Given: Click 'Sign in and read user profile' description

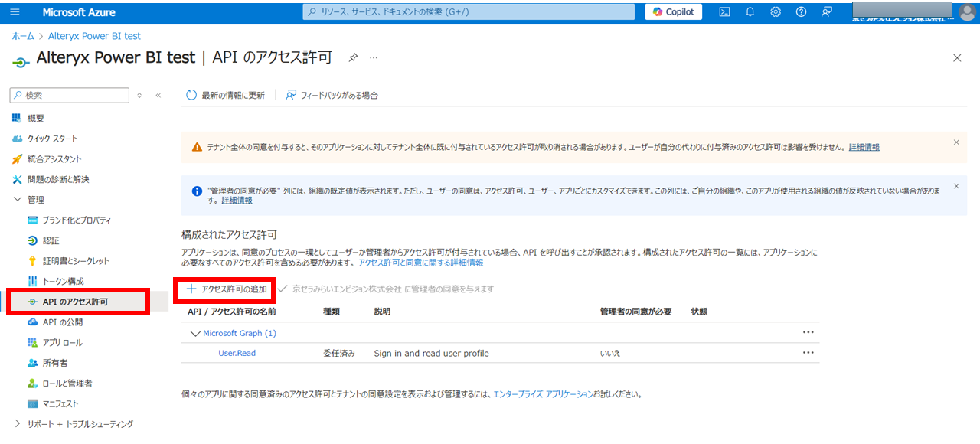Looking at the screenshot, I should click(431, 354).
